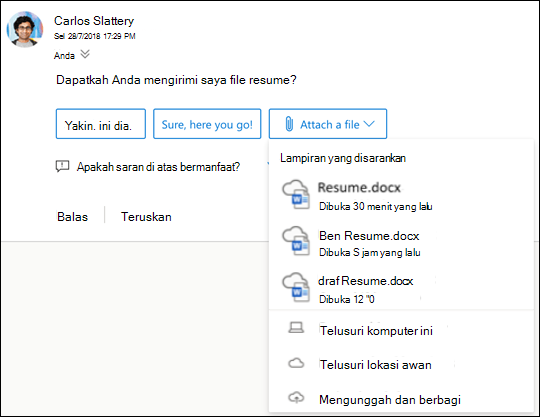Expand the recipients chevron next to Anda
This screenshot has width=540, height=417.
[x=85, y=54]
